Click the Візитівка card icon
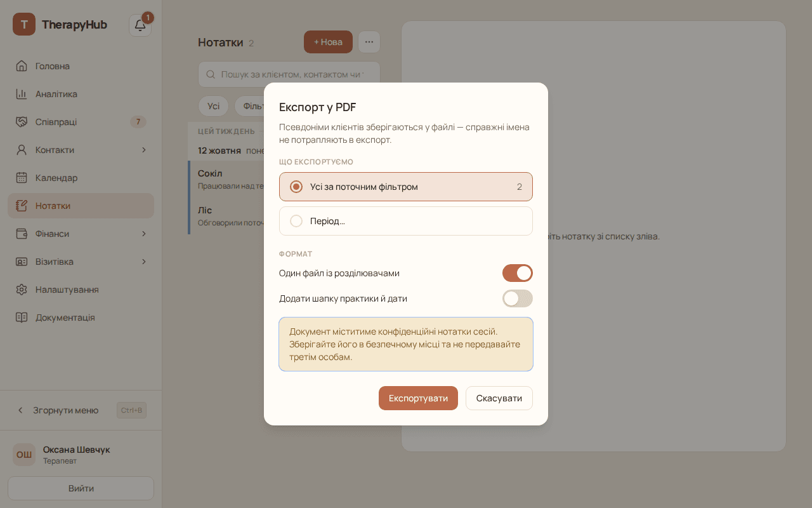Screen dimensions: 812x508 [x=22, y=262]
